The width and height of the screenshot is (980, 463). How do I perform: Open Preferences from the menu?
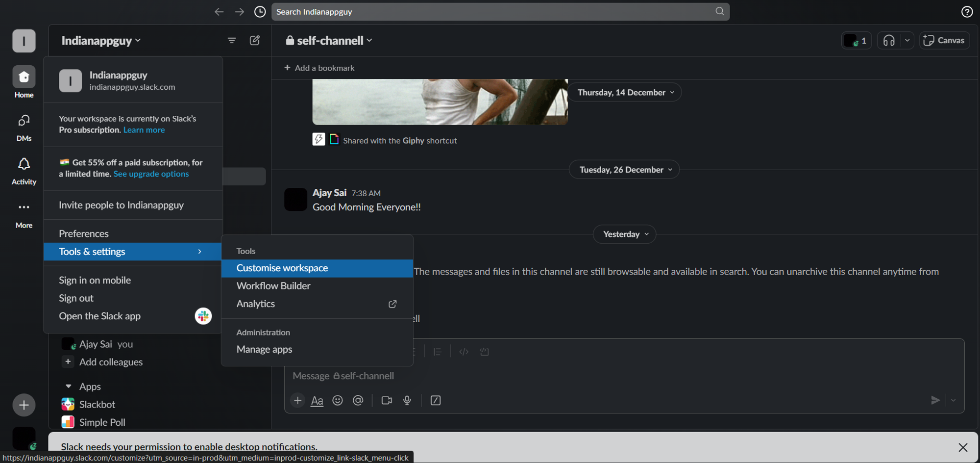[x=132, y=233]
